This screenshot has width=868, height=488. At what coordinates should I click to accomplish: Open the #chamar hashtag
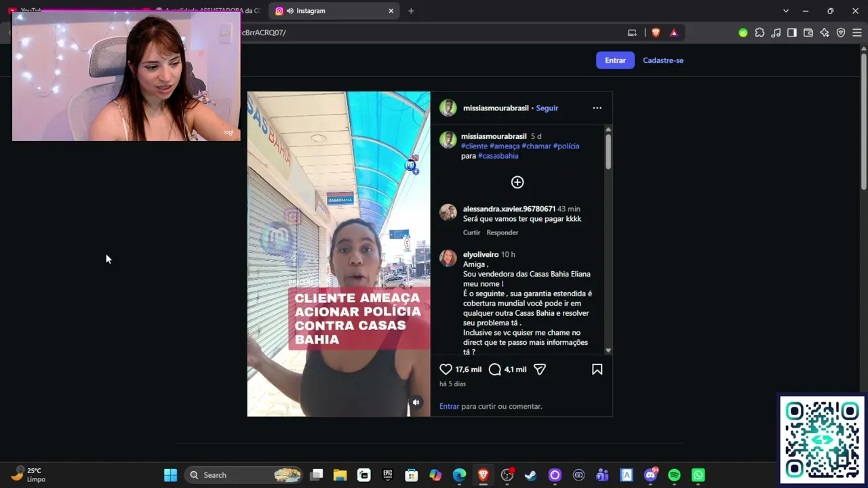point(536,146)
